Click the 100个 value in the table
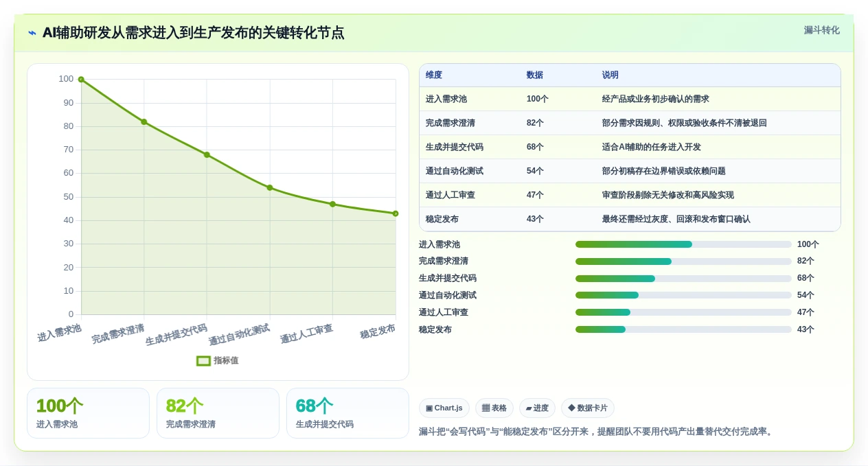 [538, 99]
